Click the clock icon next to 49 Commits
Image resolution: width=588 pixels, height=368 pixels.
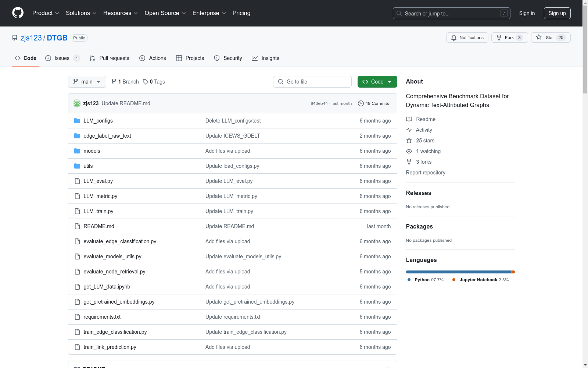click(361, 103)
